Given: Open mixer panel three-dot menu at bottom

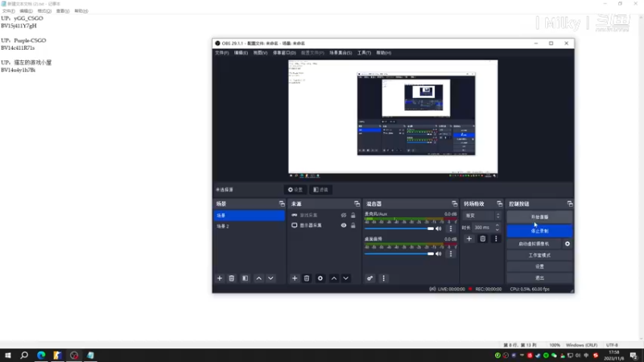Looking at the screenshot, I should (x=384, y=278).
